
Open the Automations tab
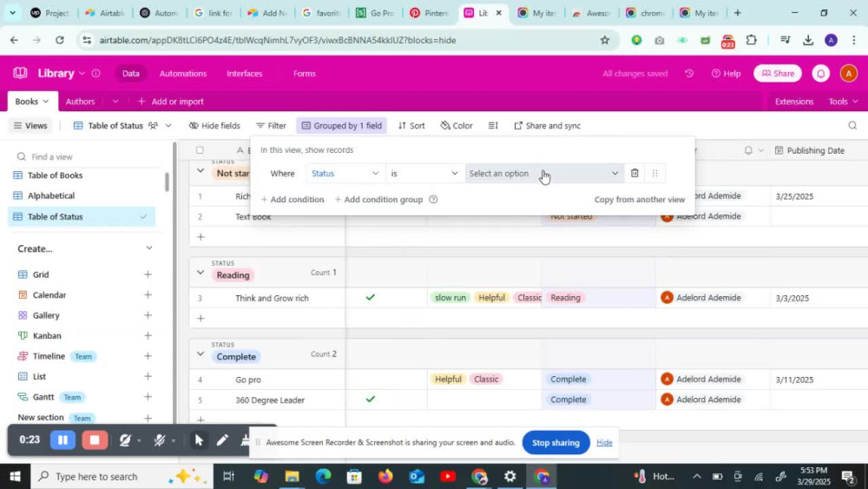[x=183, y=73]
